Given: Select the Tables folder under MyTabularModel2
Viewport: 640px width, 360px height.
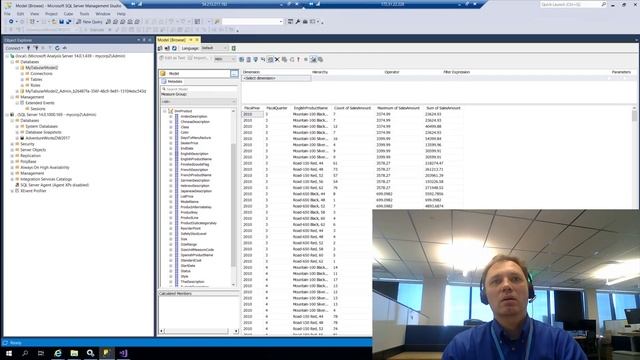Looking at the screenshot, I should click(x=36, y=80).
